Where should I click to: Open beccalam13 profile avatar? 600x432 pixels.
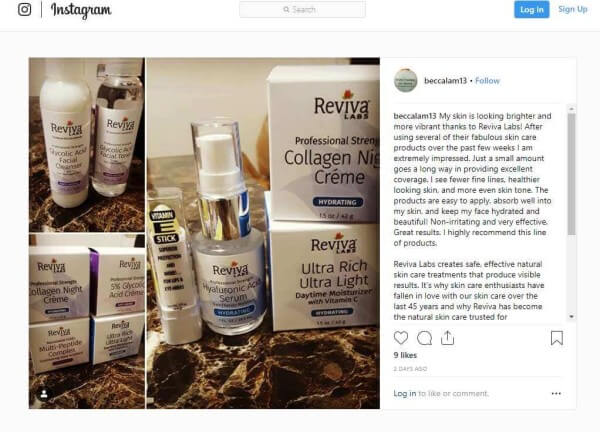coord(405,80)
